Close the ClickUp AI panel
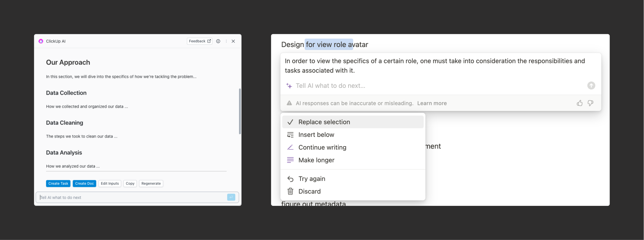Viewport: 644px width, 240px height. click(233, 41)
